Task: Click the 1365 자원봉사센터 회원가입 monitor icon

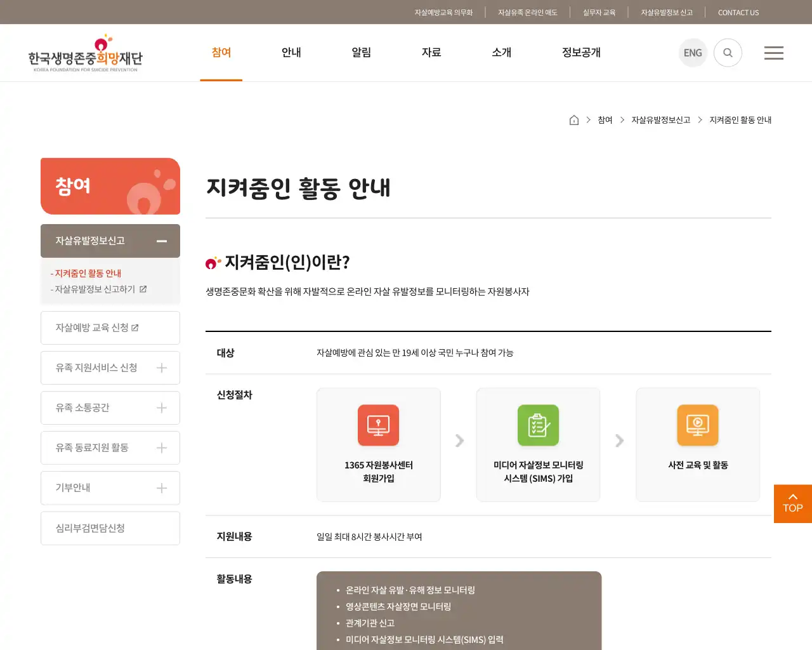Action: point(378,425)
